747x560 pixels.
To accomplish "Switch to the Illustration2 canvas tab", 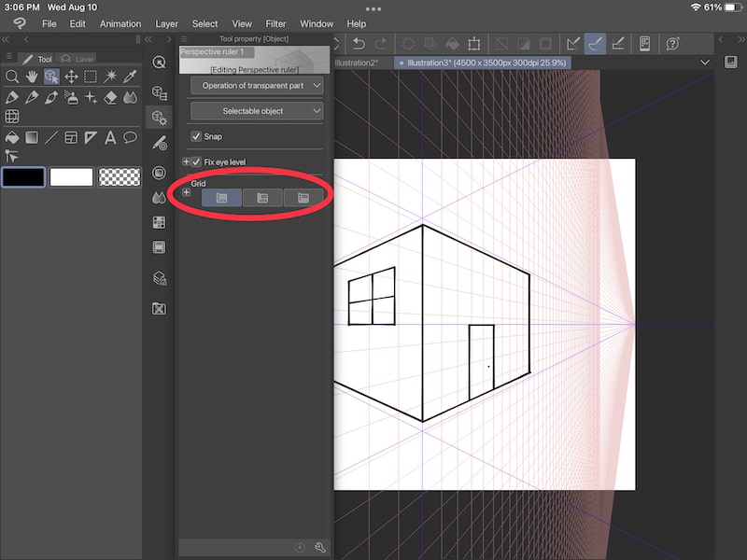I will (x=355, y=63).
